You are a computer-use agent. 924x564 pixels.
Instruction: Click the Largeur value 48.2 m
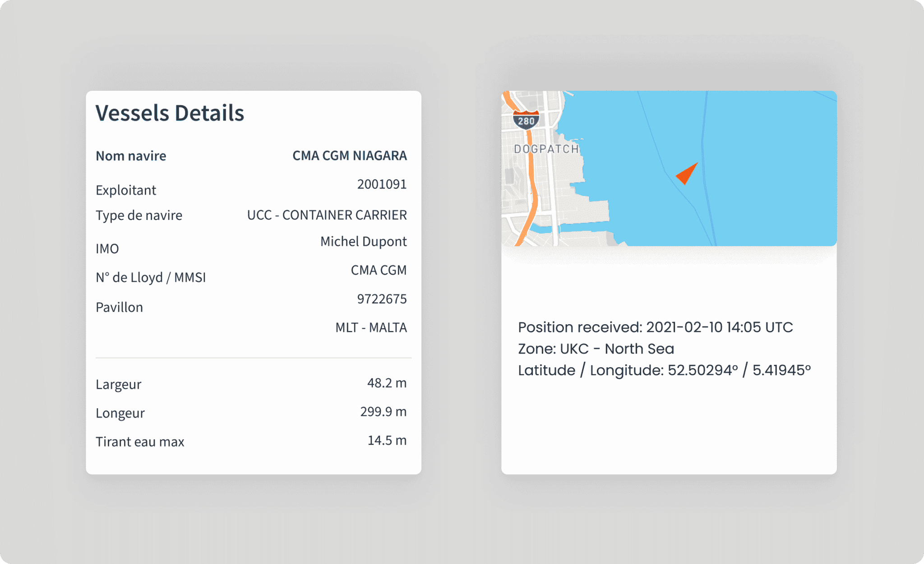[387, 383]
